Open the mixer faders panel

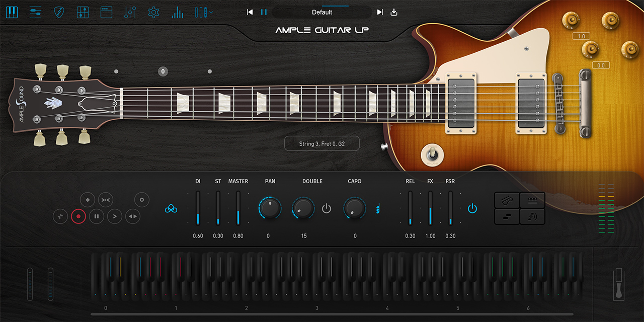pos(130,12)
